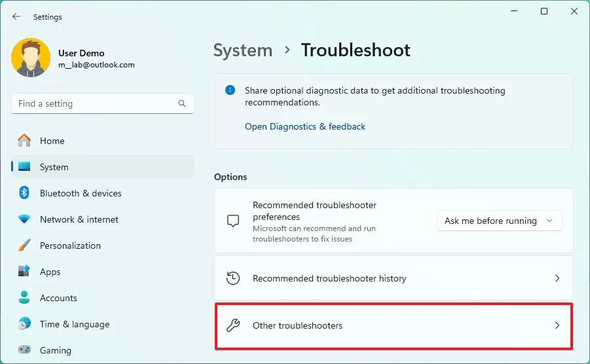Click the Troubleshoot breadcrumb title
The image size is (590, 364).
point(356,50)
